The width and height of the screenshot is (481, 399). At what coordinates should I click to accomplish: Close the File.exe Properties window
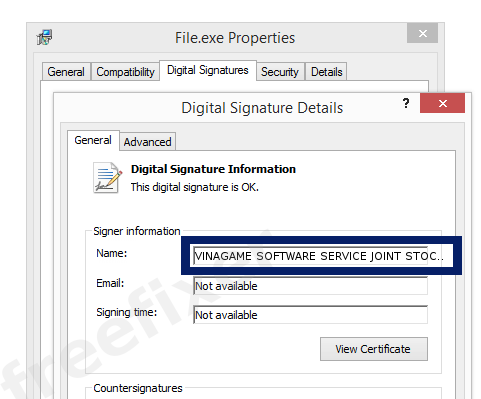(x=422, y=33)
